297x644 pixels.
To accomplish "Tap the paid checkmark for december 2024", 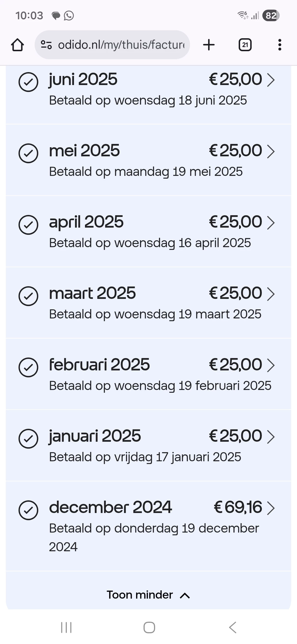I will pos(28,510).
